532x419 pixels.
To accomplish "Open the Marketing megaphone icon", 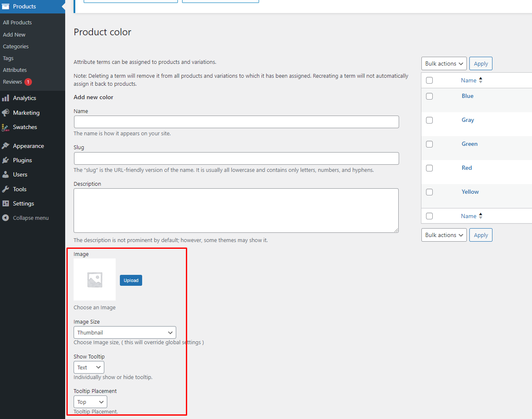I will point(5,113).
